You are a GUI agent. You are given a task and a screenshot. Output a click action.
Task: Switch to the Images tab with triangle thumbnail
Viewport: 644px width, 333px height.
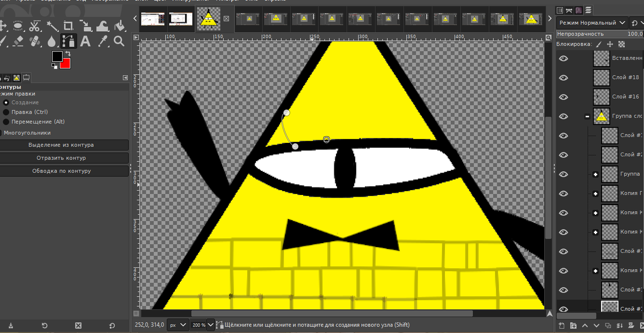[17, 78]
